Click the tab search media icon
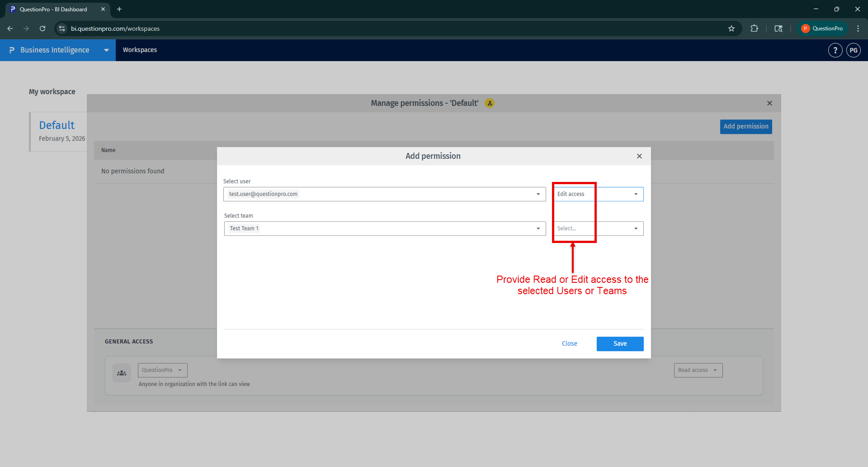The width and height of the screenshot is (868, 467). coord(778,29)
